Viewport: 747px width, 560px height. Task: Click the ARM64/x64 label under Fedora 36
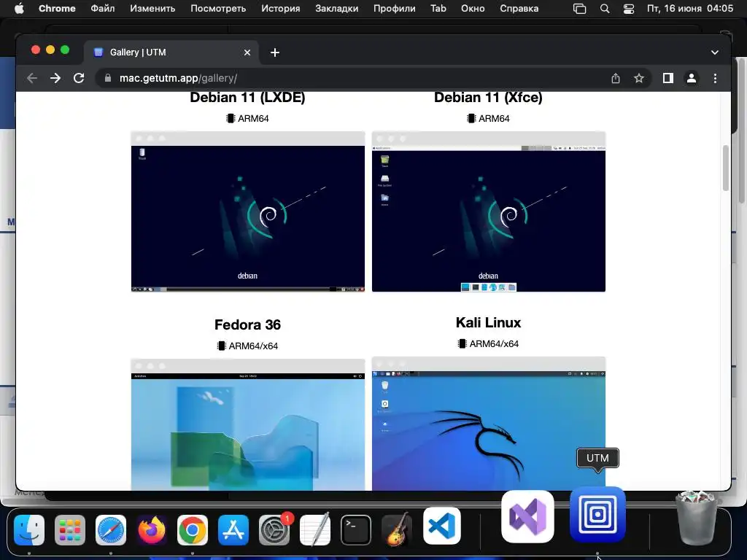click(x=248, y=346)
